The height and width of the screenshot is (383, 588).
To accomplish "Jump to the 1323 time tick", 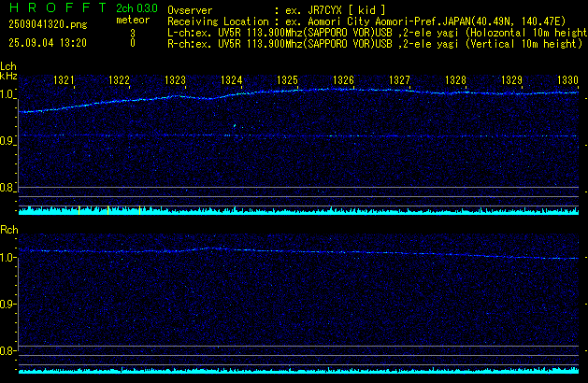I will (175, 80).
